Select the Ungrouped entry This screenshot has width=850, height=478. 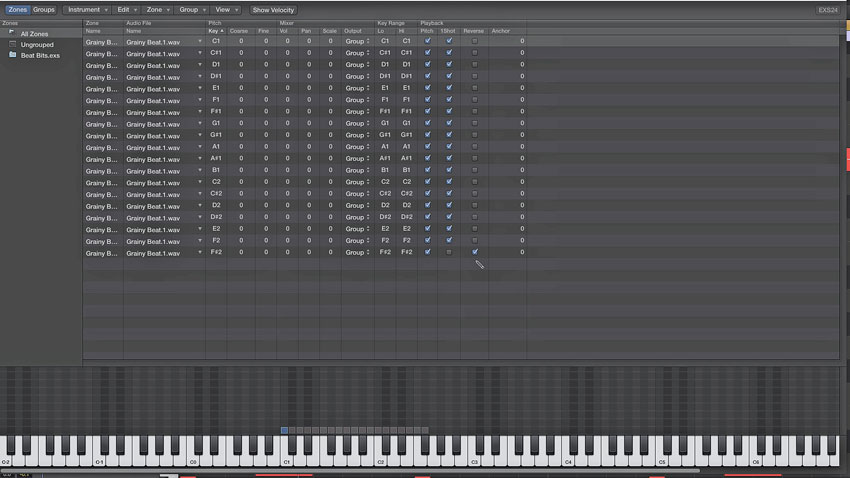click(37, 44)
